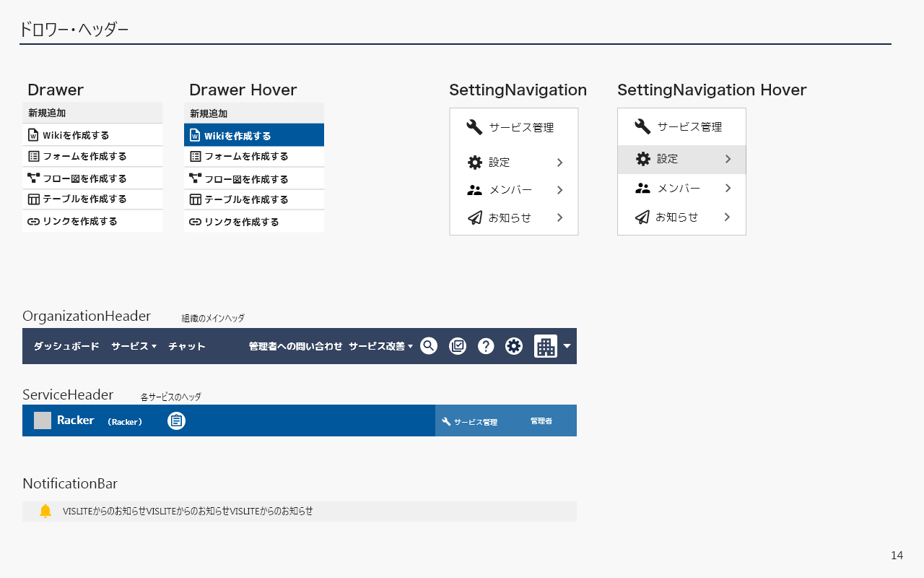Open チャット from the organization header
The width and height of the screenshot is (924, 578).
[187, 346]
